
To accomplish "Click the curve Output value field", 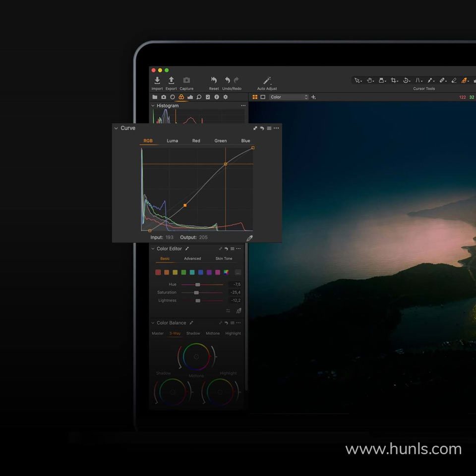I will [x=203, y=238].
